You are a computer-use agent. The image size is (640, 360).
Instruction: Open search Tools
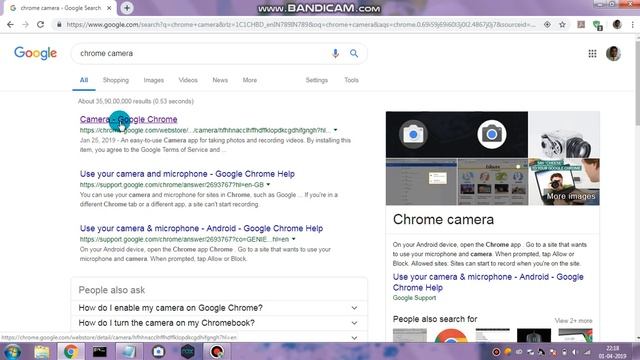(x=351, y=80)
